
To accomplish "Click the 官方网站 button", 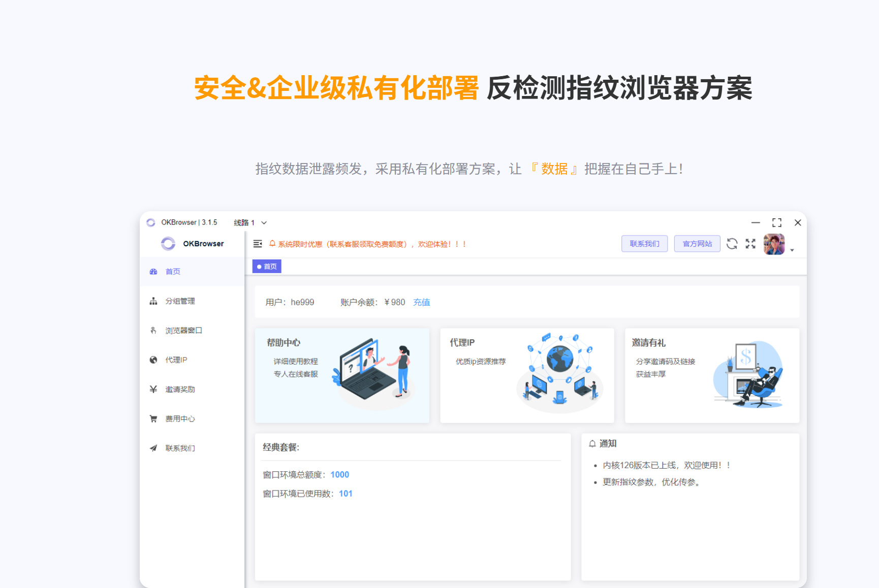I will [x=697, y=244].
